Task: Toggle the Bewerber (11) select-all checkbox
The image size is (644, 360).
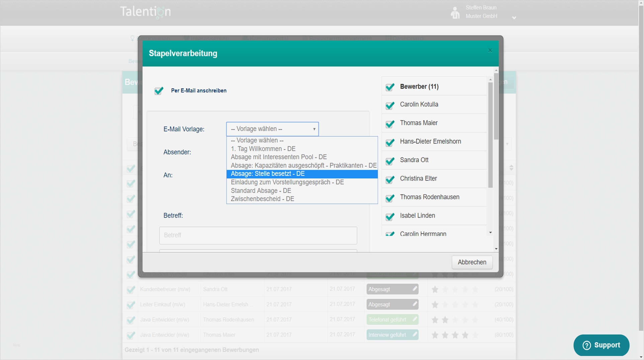Action: [x=390, y=87]
